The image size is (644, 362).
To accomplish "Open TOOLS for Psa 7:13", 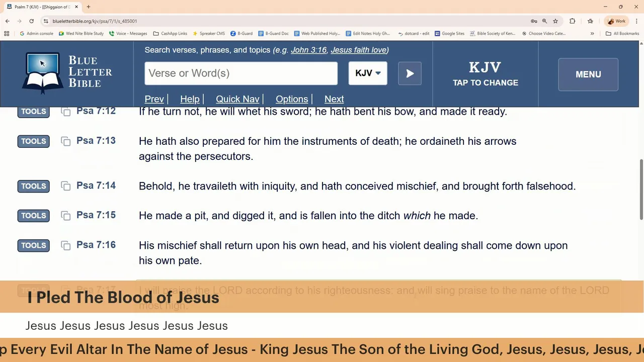I will (34, 141).
